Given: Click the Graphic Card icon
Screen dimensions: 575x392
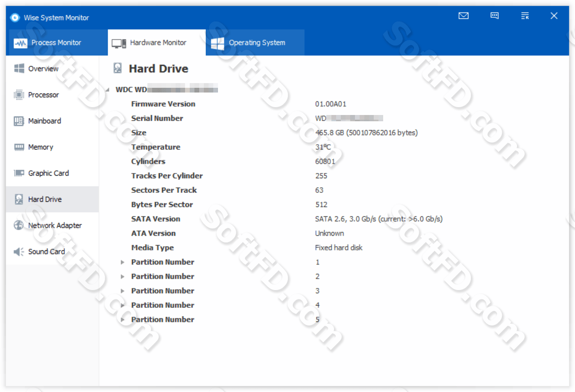Looking at the screenshot, I should click(x=19, y=173).
